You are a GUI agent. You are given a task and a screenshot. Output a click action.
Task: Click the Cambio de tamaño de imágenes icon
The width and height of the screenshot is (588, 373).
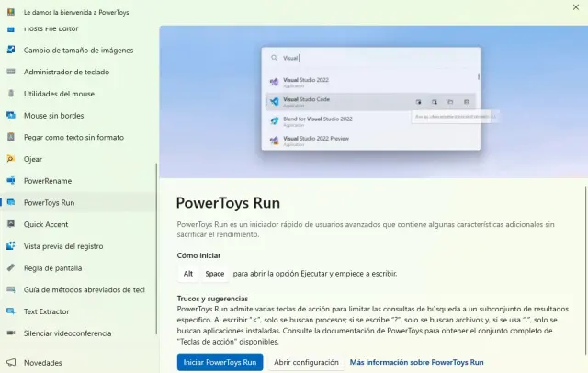(10, 49)
